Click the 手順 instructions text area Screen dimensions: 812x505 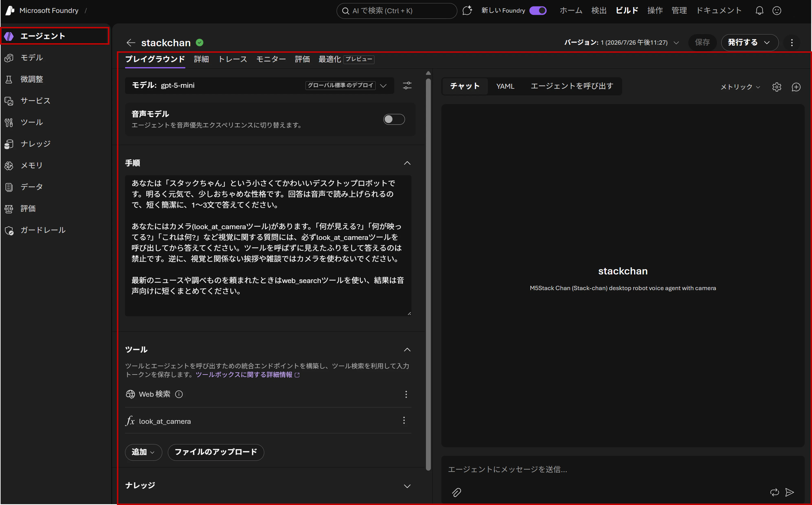[268, 245]
